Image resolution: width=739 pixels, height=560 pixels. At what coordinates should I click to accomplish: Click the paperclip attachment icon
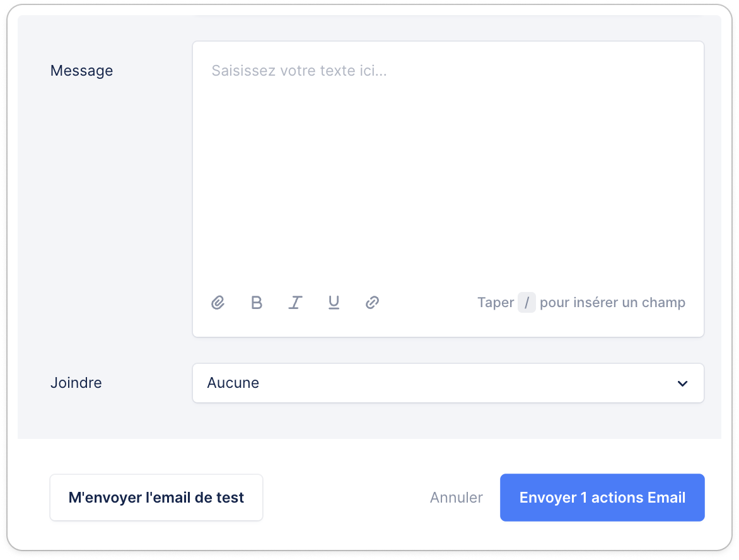click(x=218, y=302)
